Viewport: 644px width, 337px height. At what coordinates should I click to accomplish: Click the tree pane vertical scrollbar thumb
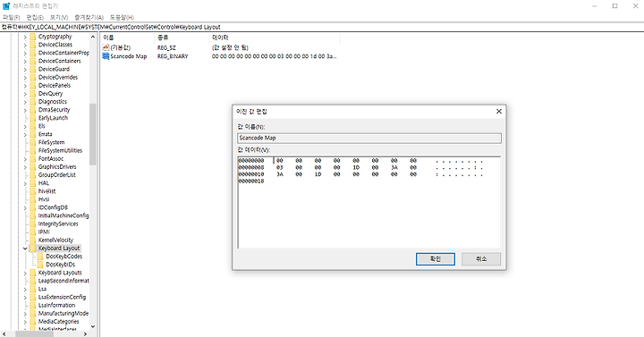(93, 134)
